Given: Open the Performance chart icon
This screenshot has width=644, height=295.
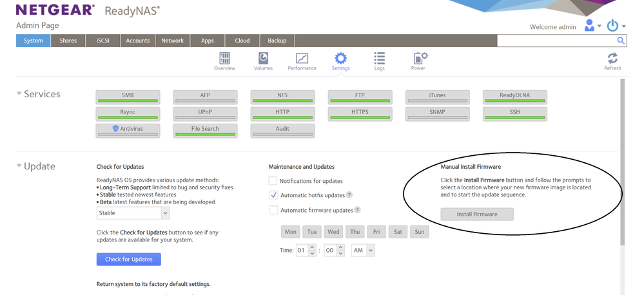Looking at the screenshot, I should [302, 58].
